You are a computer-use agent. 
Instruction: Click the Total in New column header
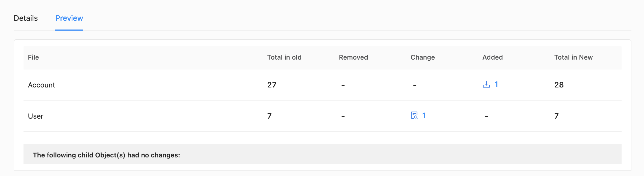click(573, 57)
